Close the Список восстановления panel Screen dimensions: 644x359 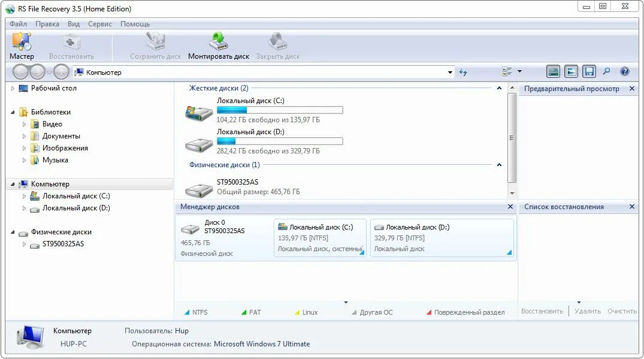[x=632, y=207]
